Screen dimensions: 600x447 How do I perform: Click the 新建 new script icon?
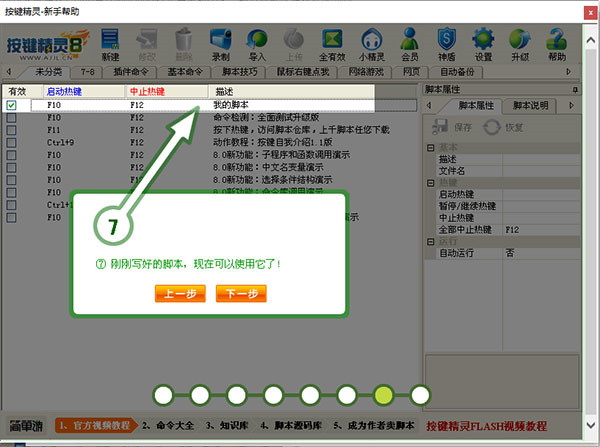point(110,44)
